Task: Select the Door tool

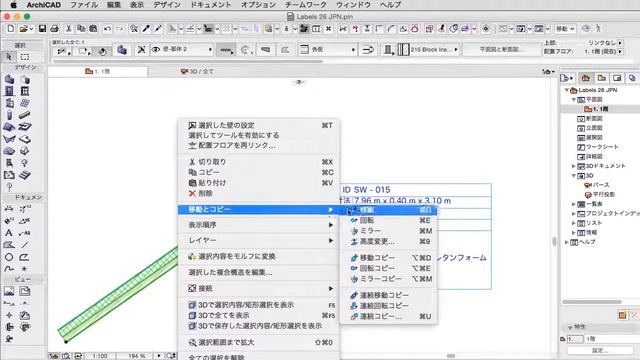Action: tap(9, 91)
